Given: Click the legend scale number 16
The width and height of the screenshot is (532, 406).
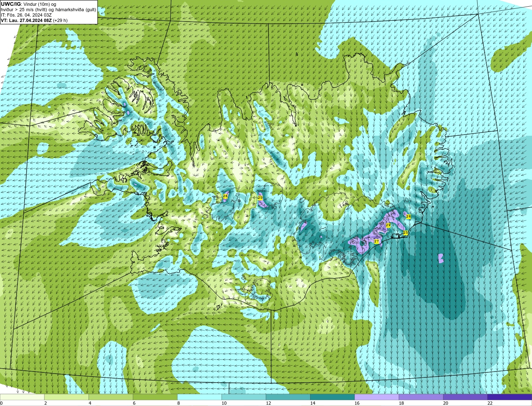Looking at the screenshot, I should [357, 403].
